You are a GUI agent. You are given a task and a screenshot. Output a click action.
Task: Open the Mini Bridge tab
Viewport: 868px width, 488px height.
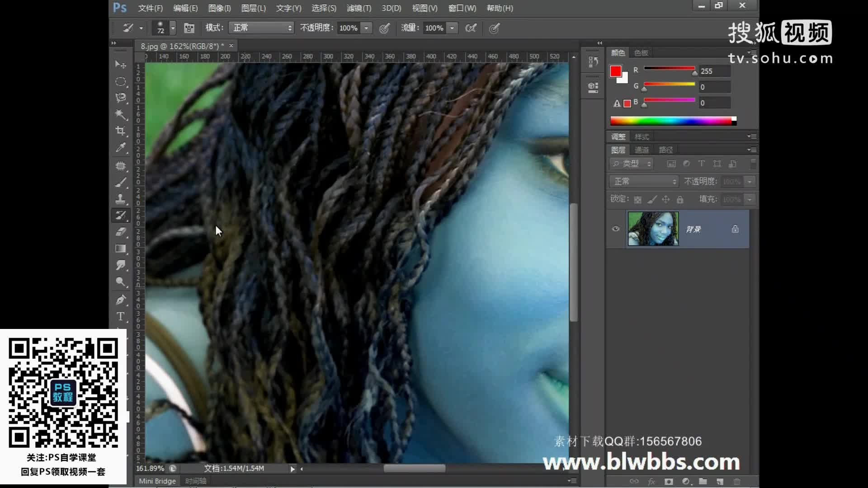click(157, 481)
